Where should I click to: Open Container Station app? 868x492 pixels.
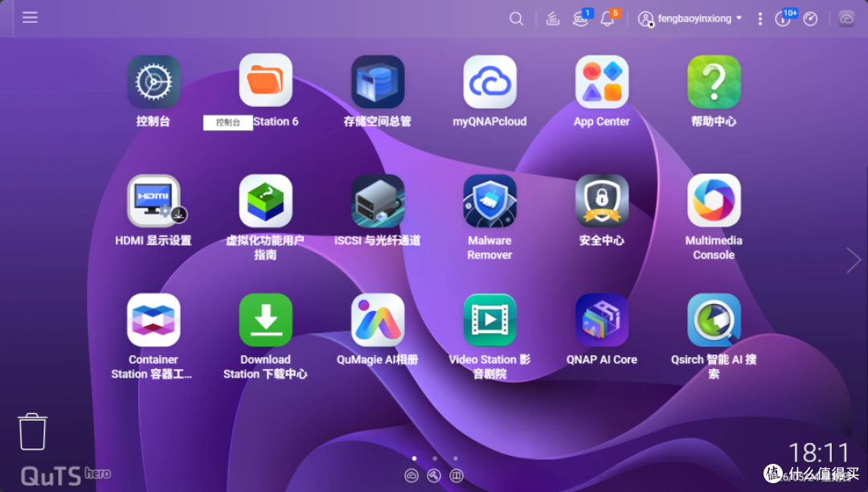(154, 320)
